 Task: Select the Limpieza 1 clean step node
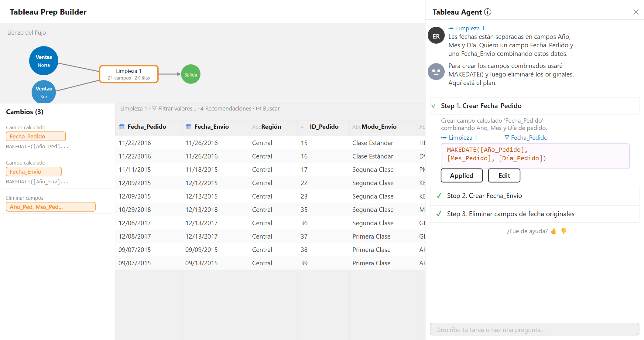pyautogui.click(x=129, y=74)
